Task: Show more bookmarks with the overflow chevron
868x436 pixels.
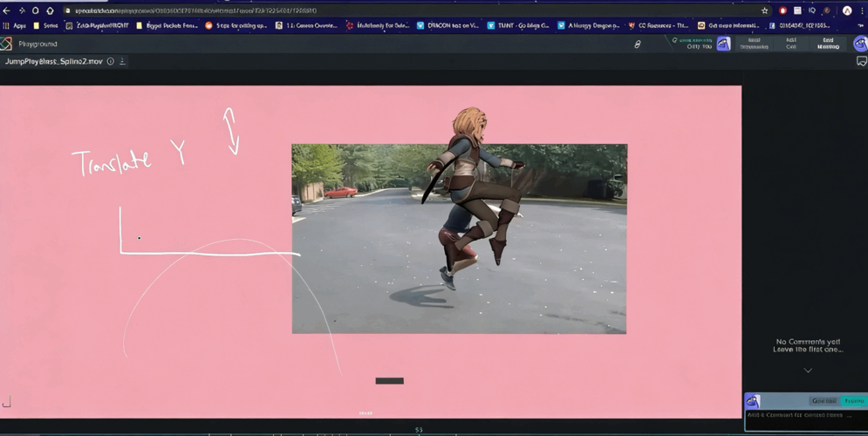Action: pos(861,26)
